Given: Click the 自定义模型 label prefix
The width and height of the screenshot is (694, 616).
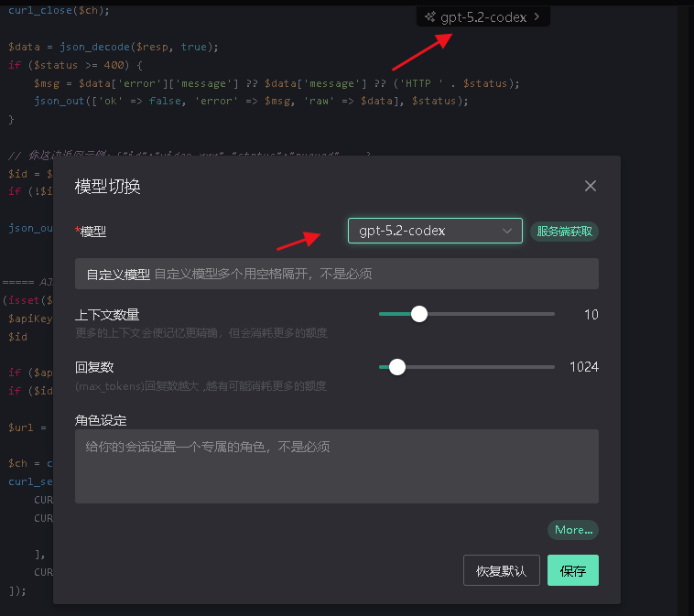Looking at the screenshot, I should [x=117, y=274].
